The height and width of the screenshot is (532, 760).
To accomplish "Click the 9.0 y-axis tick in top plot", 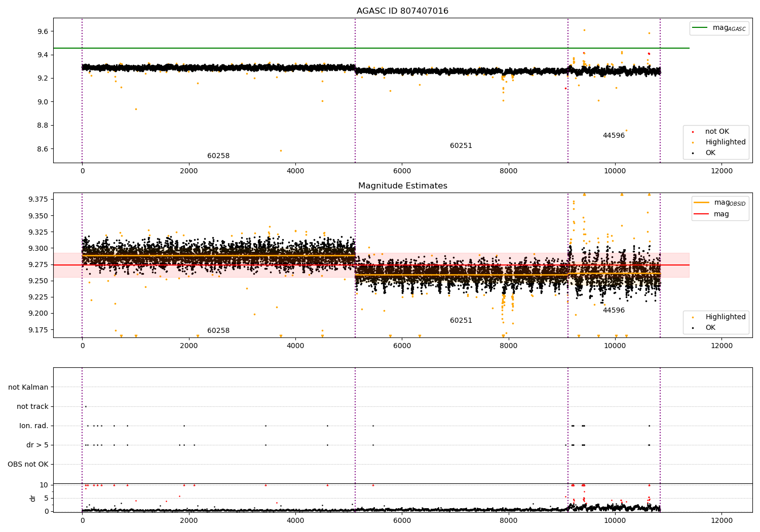I will coord(43,102).
